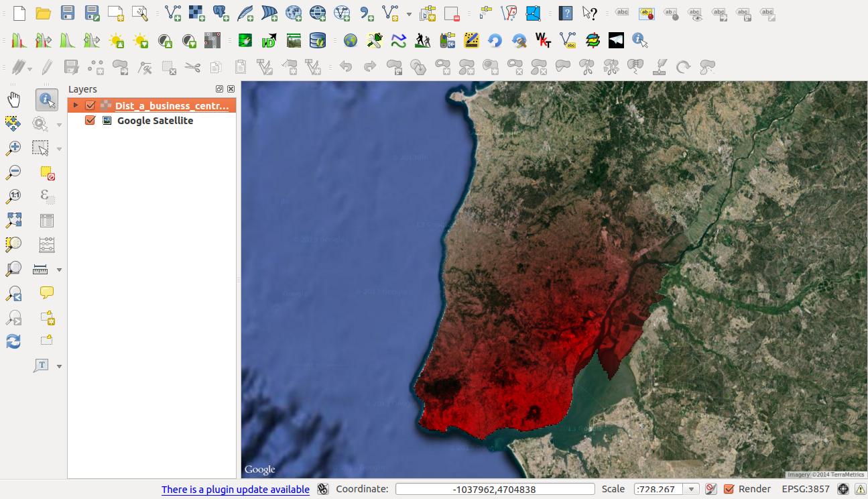Zoom to native 1:1 resolution

click(x=13, y=197)
